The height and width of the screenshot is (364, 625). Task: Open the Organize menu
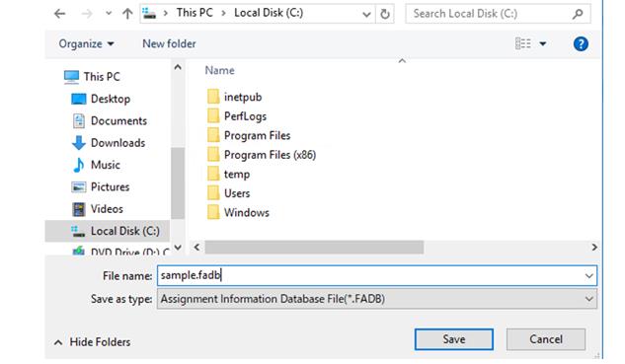click(86, 43)
